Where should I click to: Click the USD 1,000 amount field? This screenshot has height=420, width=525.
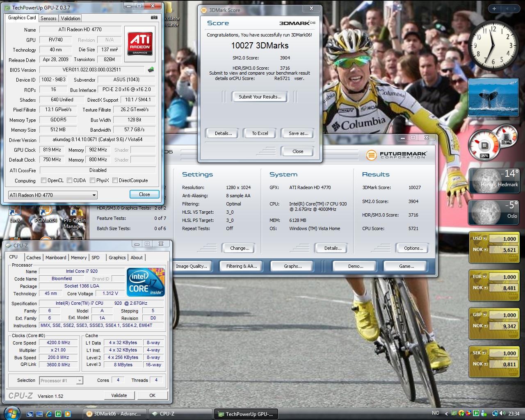point(503,239)
